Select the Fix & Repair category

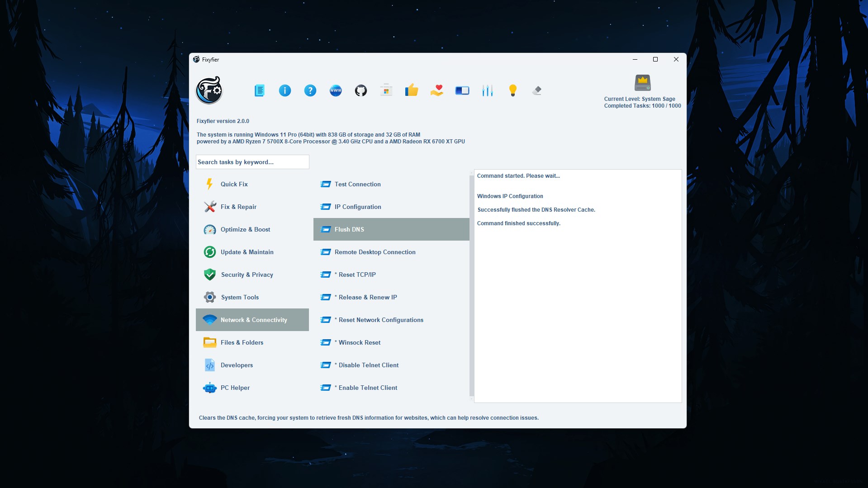point(252,207)
